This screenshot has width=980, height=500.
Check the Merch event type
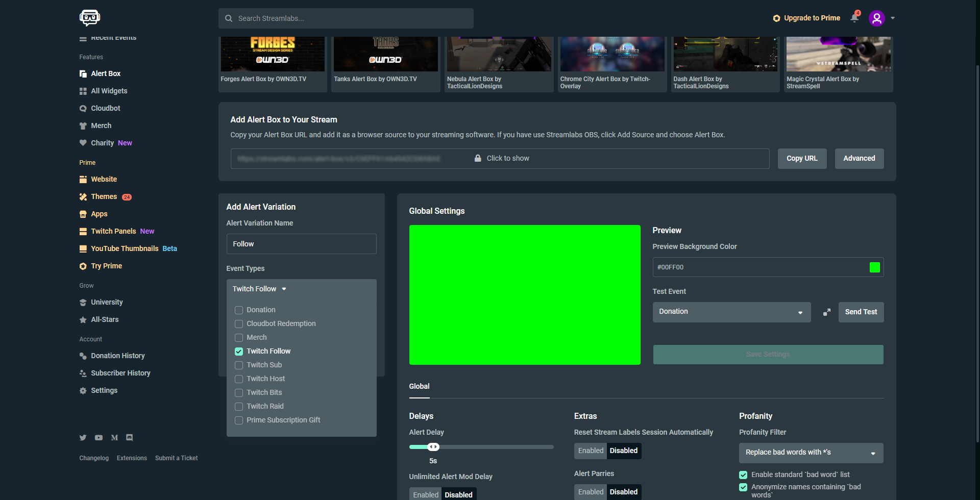click(x=239, y=338)
